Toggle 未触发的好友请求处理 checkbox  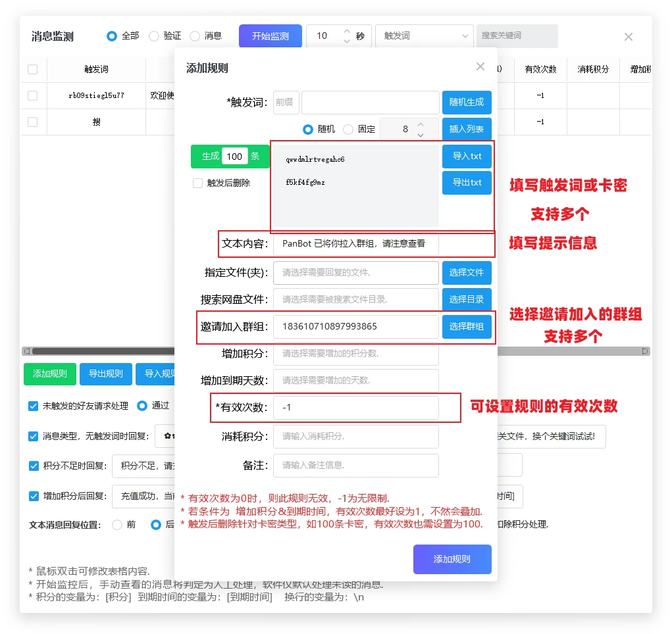point(34,406)
